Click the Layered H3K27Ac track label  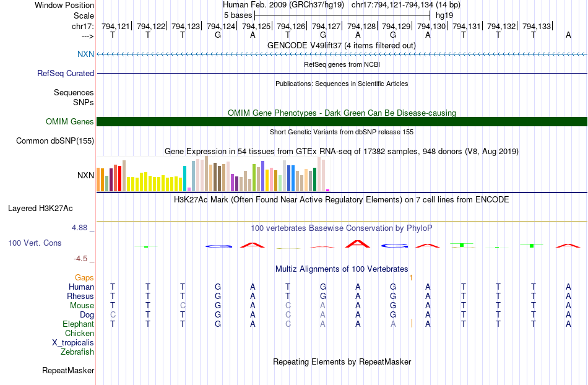tap(40, 209)
